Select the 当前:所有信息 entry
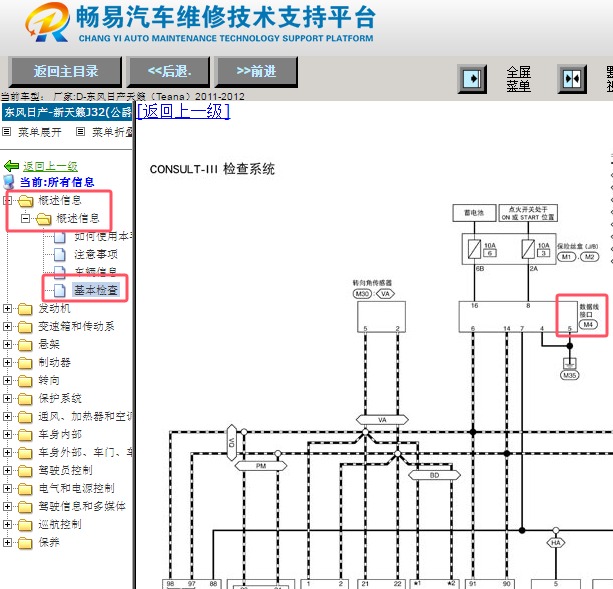 click(x=57, y=182)
